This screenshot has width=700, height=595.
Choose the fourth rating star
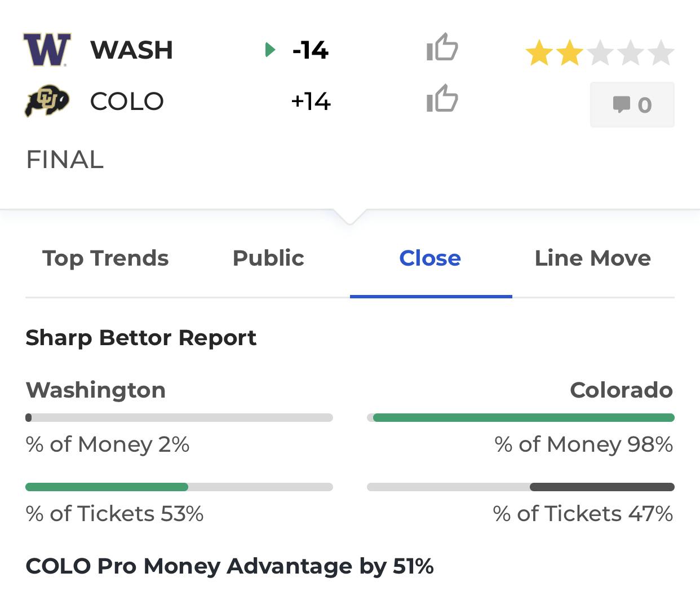[631, 53]
